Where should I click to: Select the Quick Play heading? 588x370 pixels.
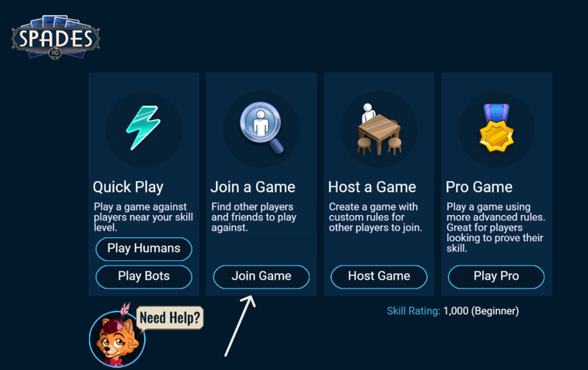click(x=128, y=187)
